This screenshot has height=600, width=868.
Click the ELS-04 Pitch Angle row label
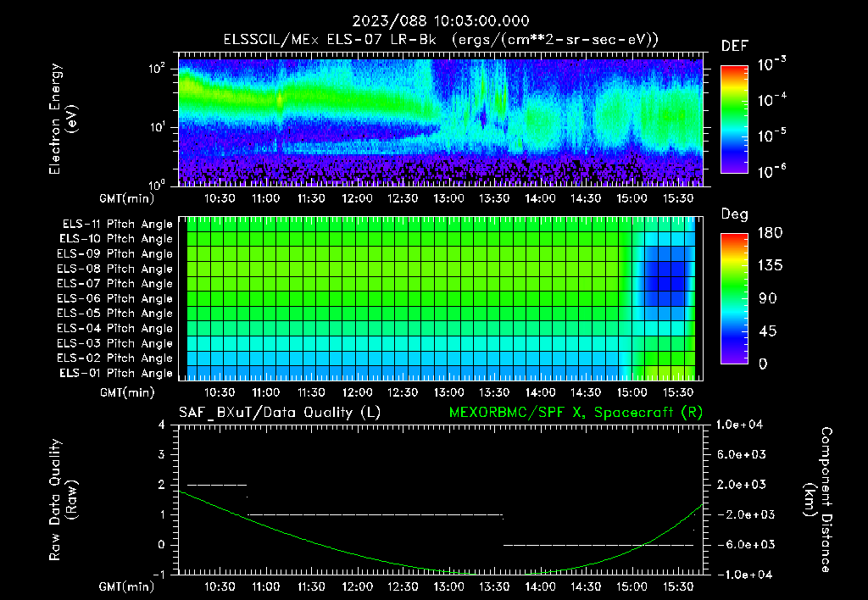coord(115,329)
